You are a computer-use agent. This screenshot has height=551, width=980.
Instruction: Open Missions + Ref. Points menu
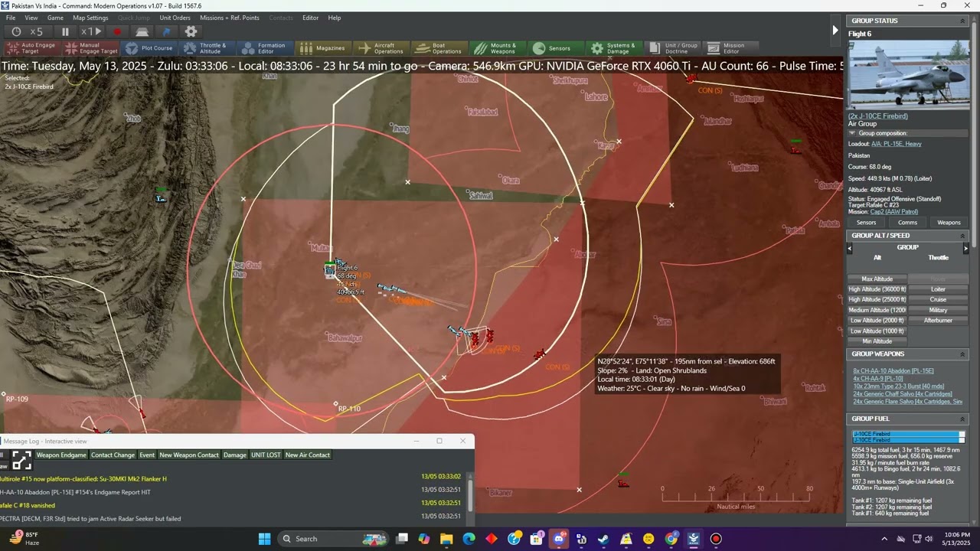tap(230, 18)
